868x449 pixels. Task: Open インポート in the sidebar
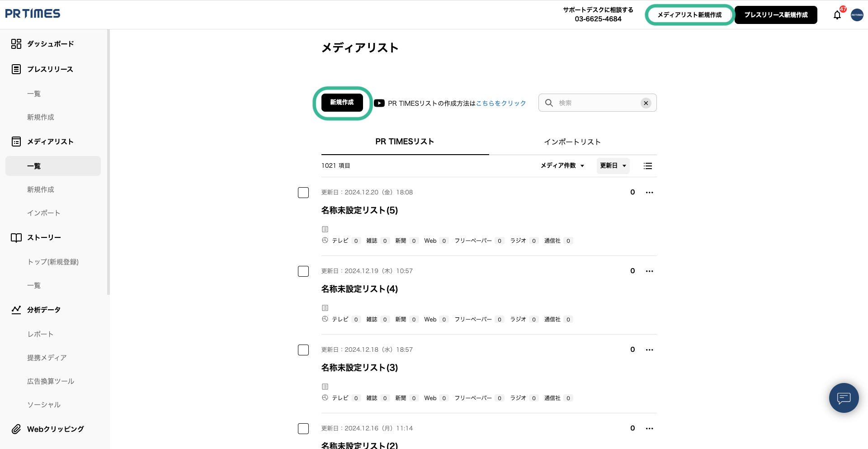click(44, 213)
